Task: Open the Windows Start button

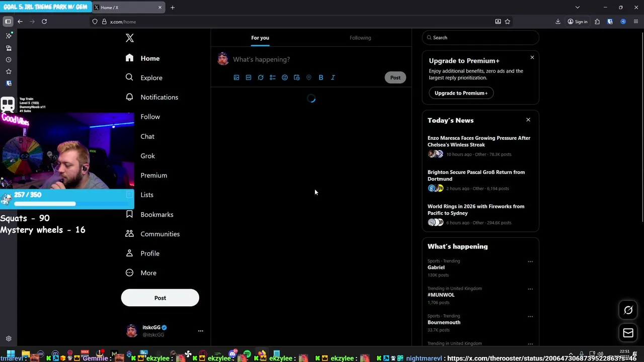Action: (11, 354)
